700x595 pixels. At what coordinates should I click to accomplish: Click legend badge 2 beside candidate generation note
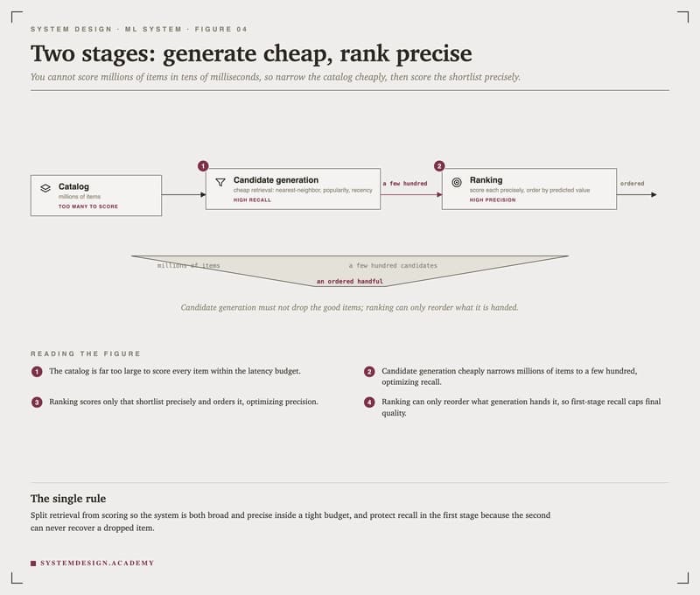pos(369,371)
